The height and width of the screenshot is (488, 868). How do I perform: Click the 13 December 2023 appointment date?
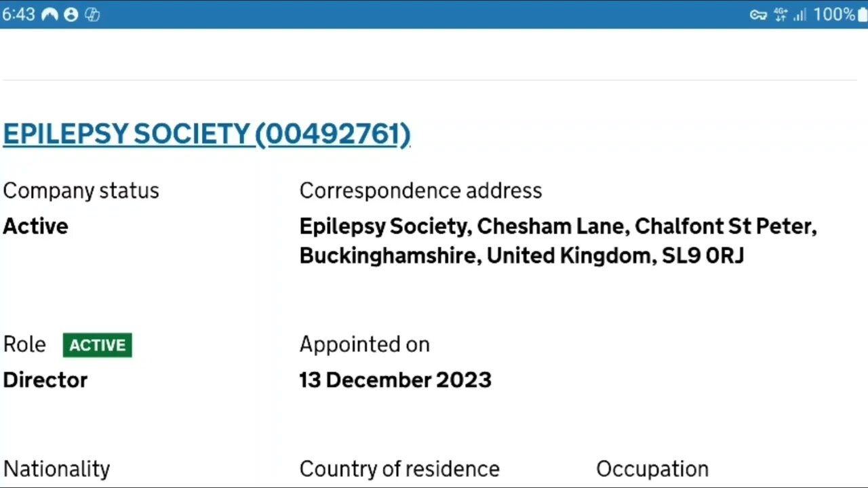(x=395, y=380)
